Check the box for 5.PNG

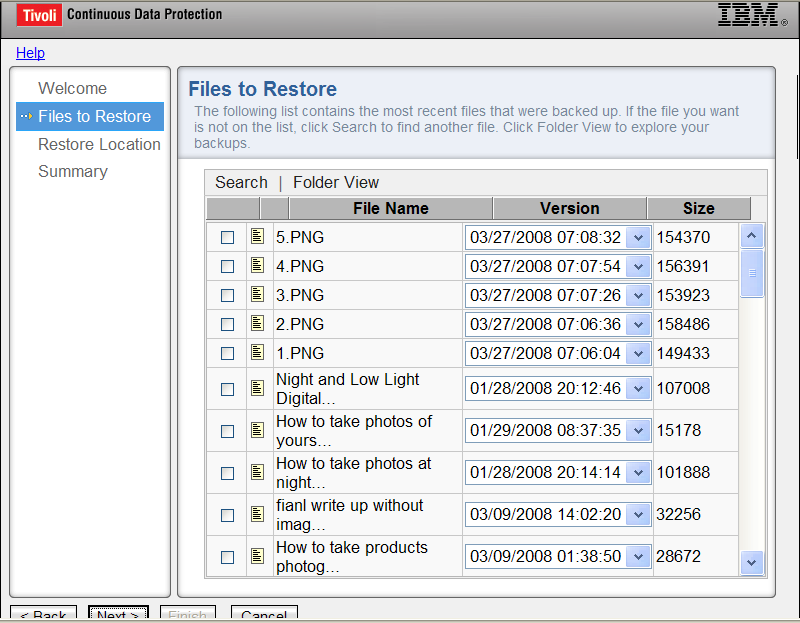click(228, 237)
